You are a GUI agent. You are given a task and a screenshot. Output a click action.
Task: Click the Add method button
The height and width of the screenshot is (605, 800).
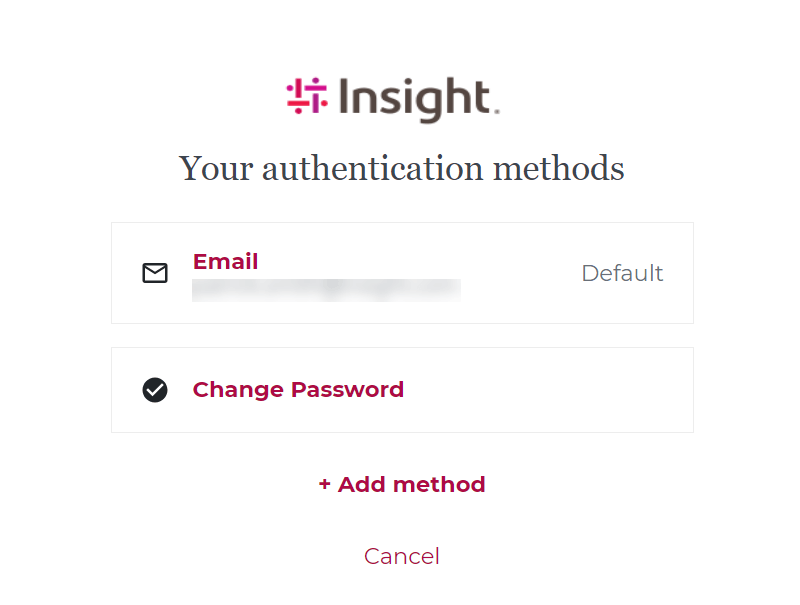(402, 484)
